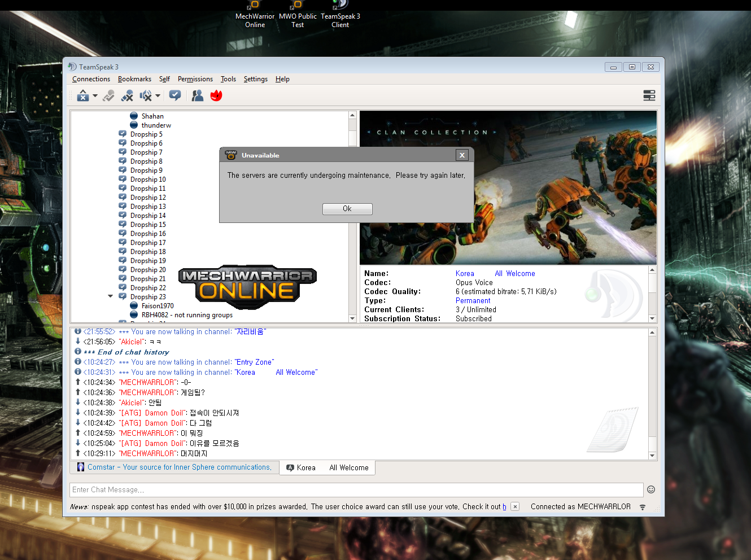Open the Connections menu
The width and height of the screenshot is (751, 560).
91,79
